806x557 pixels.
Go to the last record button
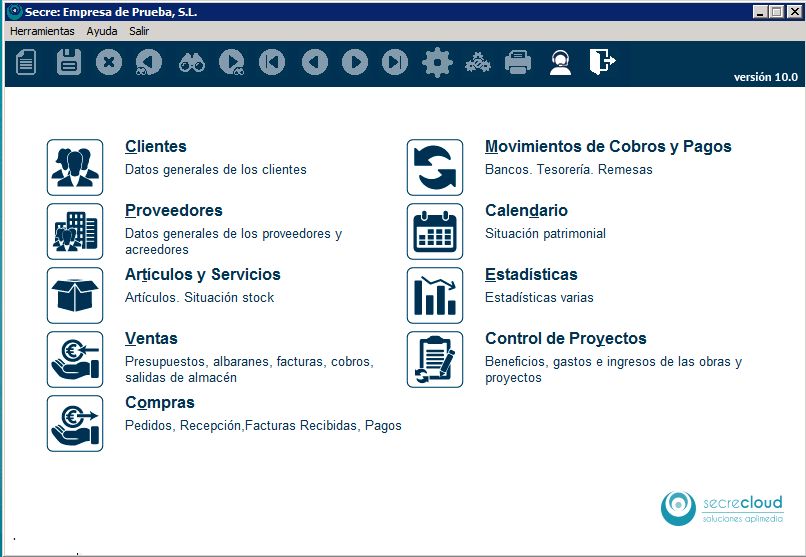tap(396, 63)
